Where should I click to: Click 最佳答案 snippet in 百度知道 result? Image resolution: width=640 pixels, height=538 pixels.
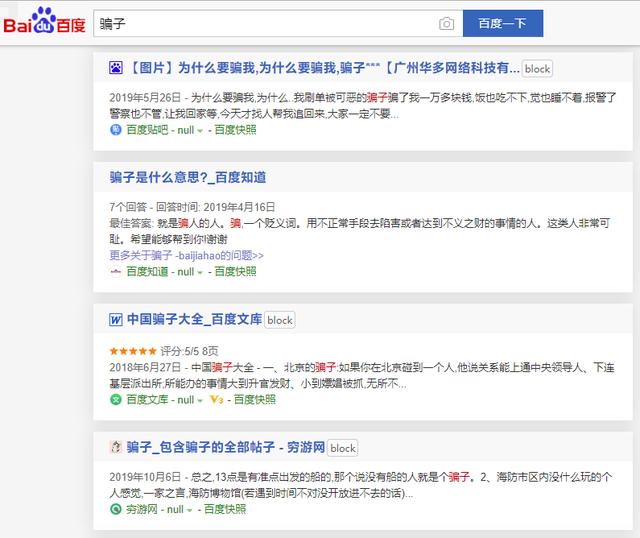point(360,231)
